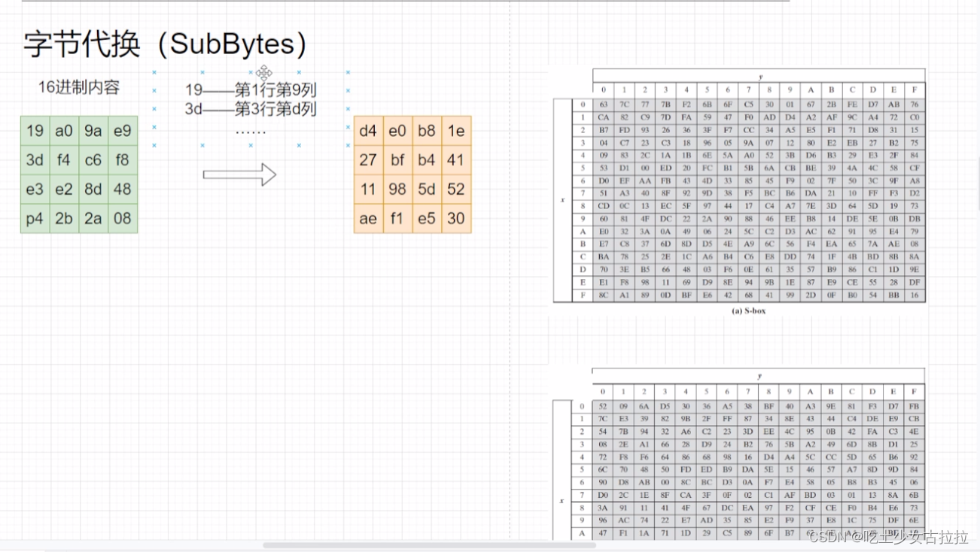Click orange cell e5
This screenshot has width=980, height=552.
tap(427, 218)
